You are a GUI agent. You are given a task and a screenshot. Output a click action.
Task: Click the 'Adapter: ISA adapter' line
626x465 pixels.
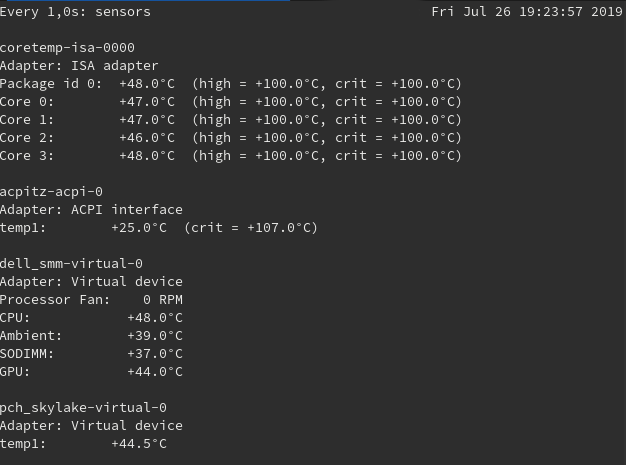(79, 66)
